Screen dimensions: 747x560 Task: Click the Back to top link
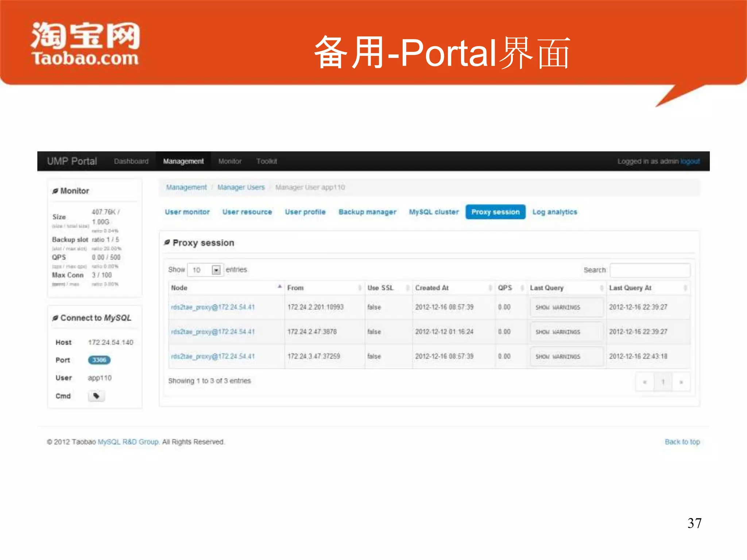click(682, 442)
